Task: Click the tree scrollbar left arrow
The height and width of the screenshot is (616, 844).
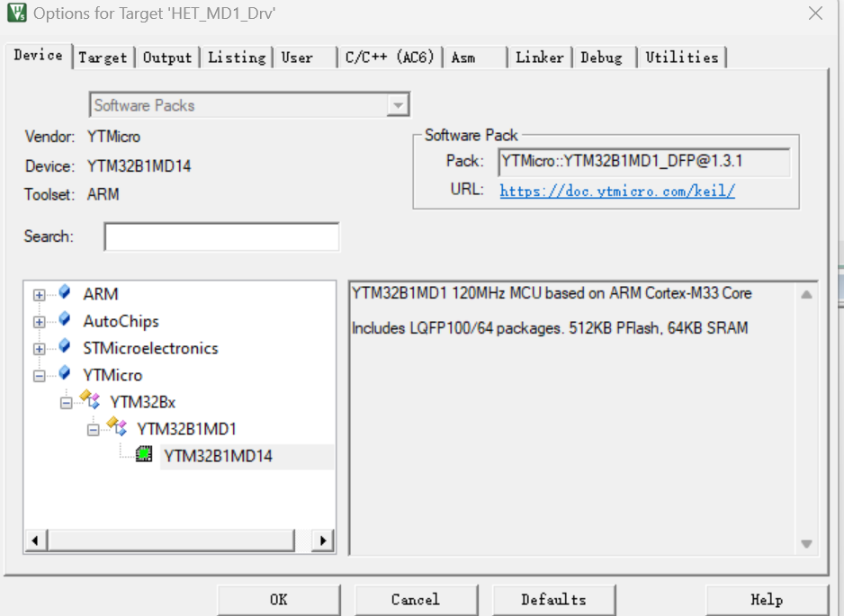Action: (x=35, y=540)
